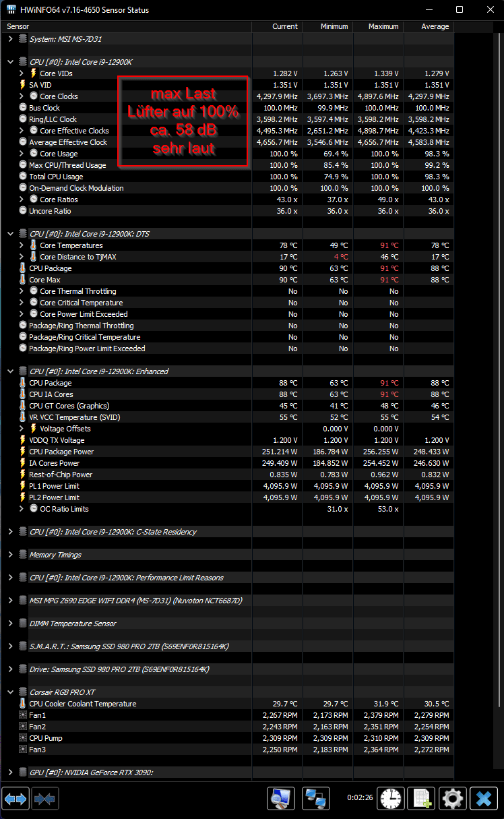Expand C-State Residency section
The height and width of the screenshot is (819, 504).
(10, 532)
